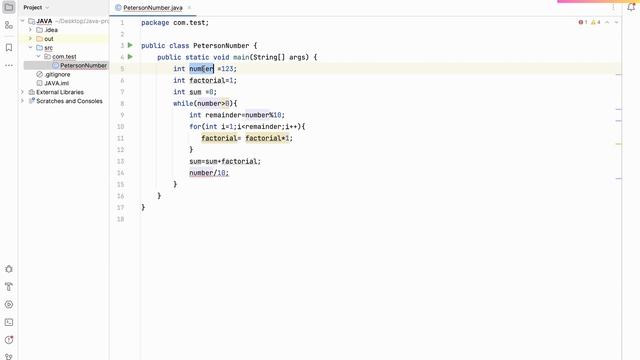Screen dimensions: 640x360
Task: Select the com.test package
Action: (64, 56)
